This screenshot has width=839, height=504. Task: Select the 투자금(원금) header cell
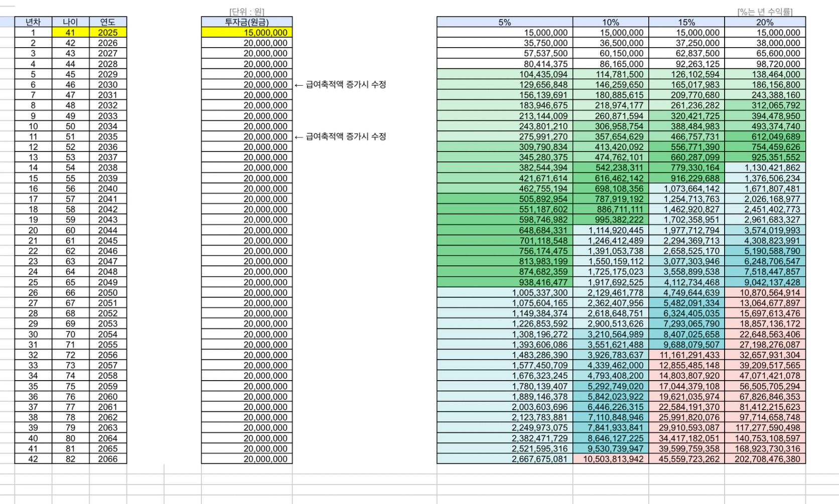[x=246, y=22]
